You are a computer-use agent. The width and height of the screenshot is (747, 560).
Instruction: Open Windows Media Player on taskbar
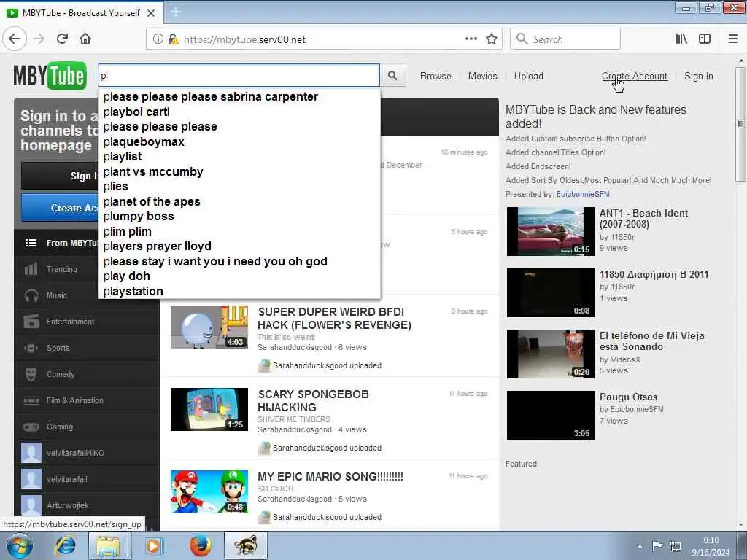(153, 545)
